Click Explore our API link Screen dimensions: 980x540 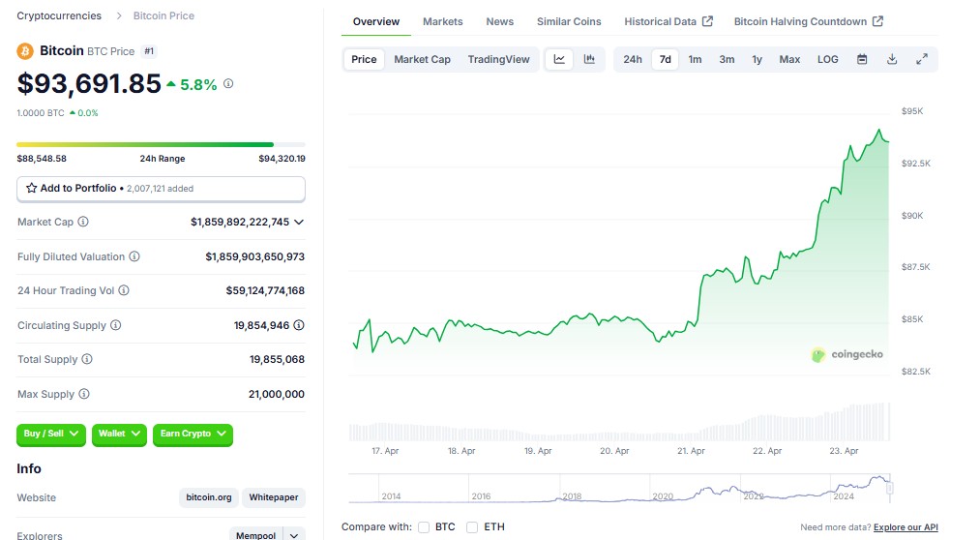pos(906,527)
